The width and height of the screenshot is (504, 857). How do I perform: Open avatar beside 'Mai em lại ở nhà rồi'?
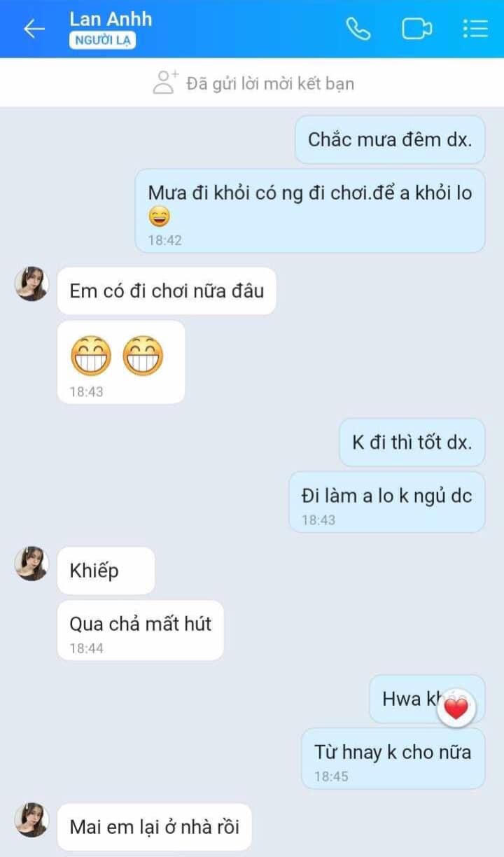coord(31,820)
